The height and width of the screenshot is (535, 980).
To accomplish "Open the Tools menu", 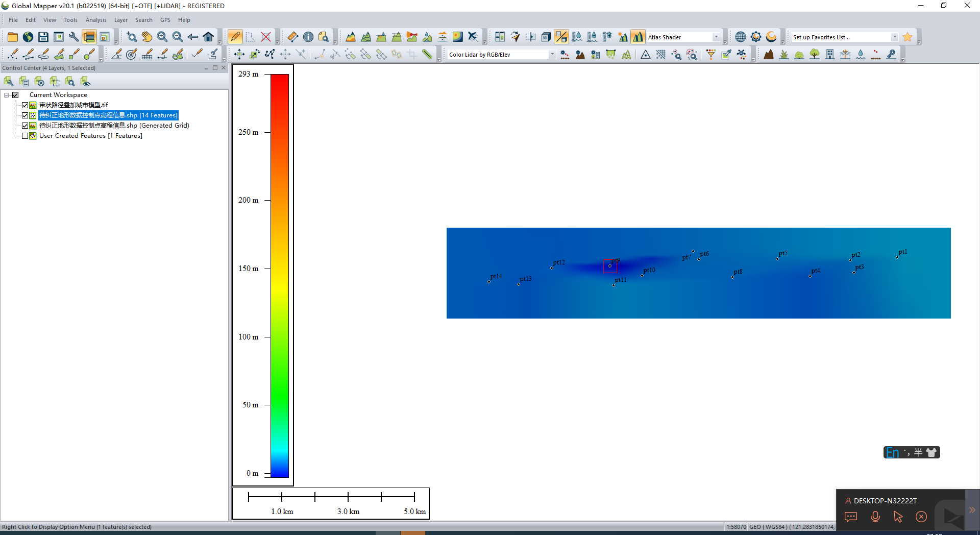I will coord(70,20).
